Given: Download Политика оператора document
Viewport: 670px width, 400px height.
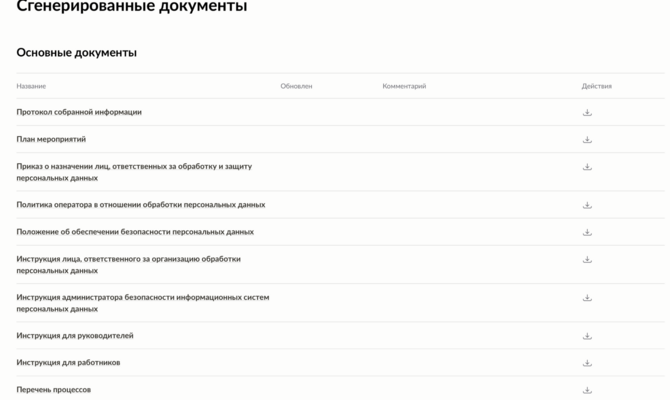Looking at the screenshot, I should [x=587, y=205].
